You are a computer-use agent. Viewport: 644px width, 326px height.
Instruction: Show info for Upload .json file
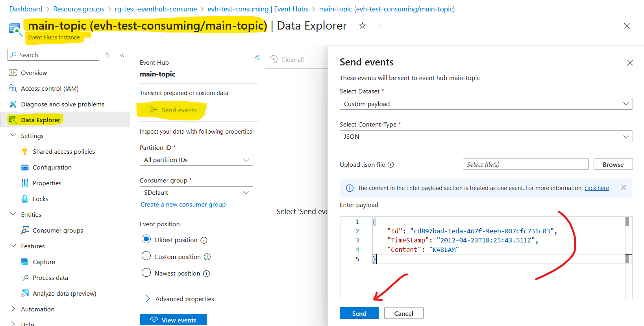pos(391,165)
